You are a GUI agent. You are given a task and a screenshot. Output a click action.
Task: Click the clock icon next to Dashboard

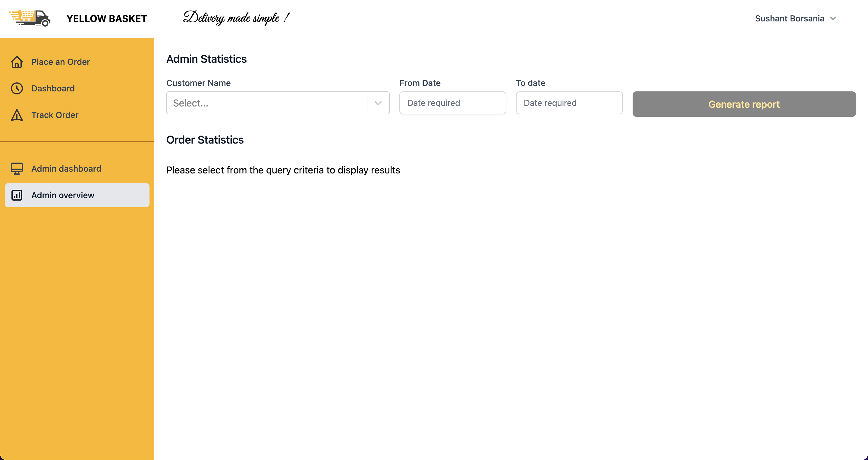(x=17, y=88)
